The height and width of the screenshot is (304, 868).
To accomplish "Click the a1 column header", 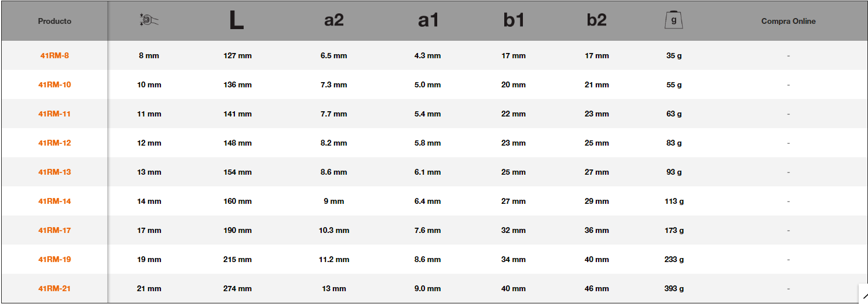I will (x=427, y=21).
